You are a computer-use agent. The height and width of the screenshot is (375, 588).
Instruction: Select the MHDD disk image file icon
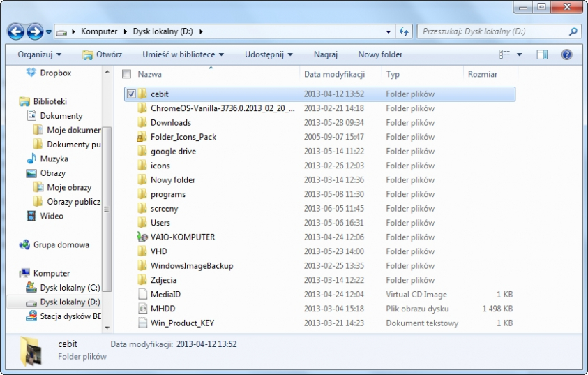click(x=142, y=309)
